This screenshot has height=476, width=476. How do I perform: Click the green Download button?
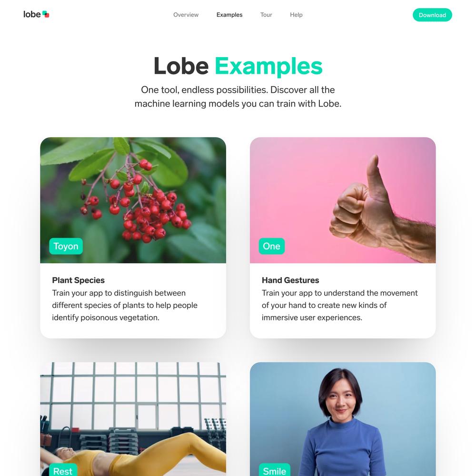click(x=432, y=15)
